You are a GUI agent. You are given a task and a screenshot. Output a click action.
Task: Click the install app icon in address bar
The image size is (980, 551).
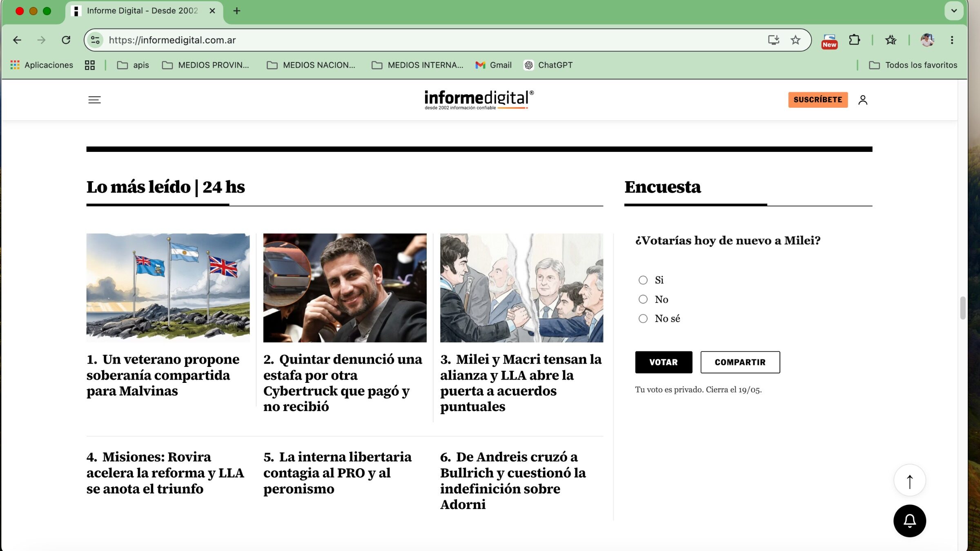(x=773, y=40)
